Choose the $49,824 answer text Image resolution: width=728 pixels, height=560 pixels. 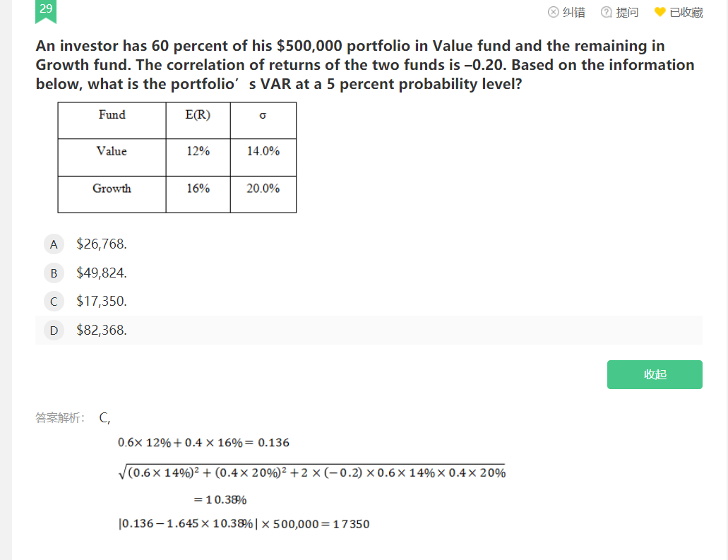(102, 273)
